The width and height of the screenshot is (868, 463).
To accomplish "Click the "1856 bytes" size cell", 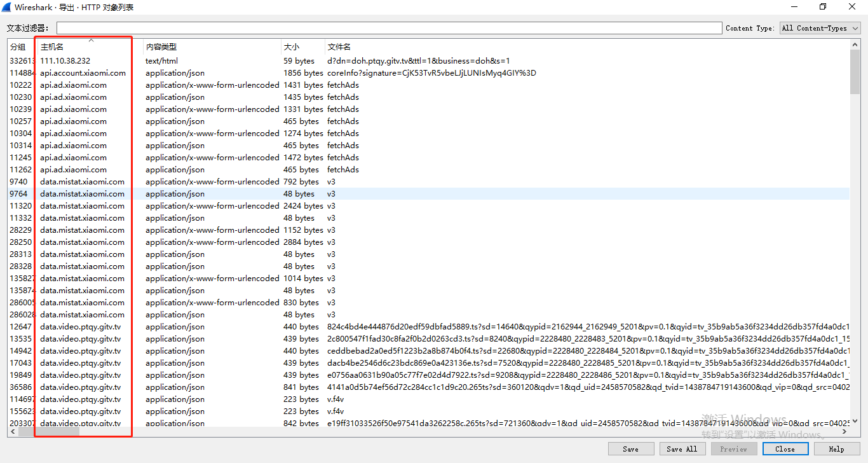I will tap(304, 73).
